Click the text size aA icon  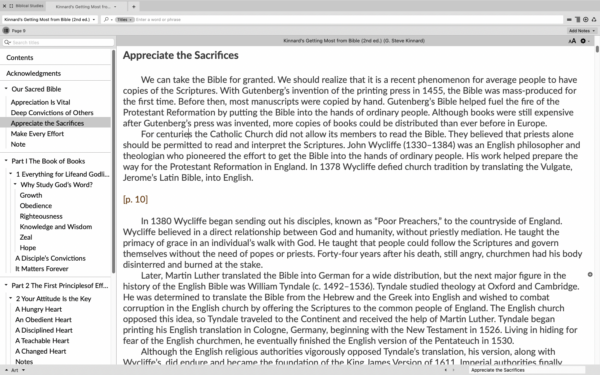point(572,41)
